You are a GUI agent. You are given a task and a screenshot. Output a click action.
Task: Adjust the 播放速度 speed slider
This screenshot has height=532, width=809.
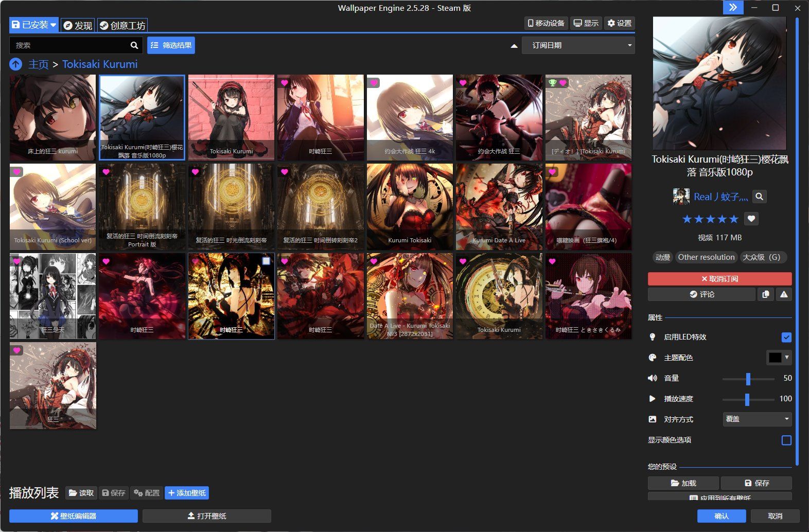[748, 399]
